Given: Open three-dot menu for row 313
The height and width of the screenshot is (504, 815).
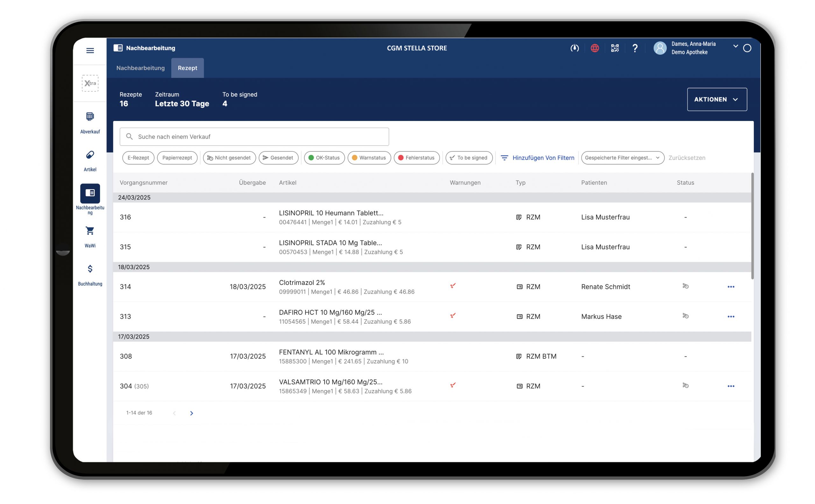Looking at the screenshot, I should [x=731, y=317].
